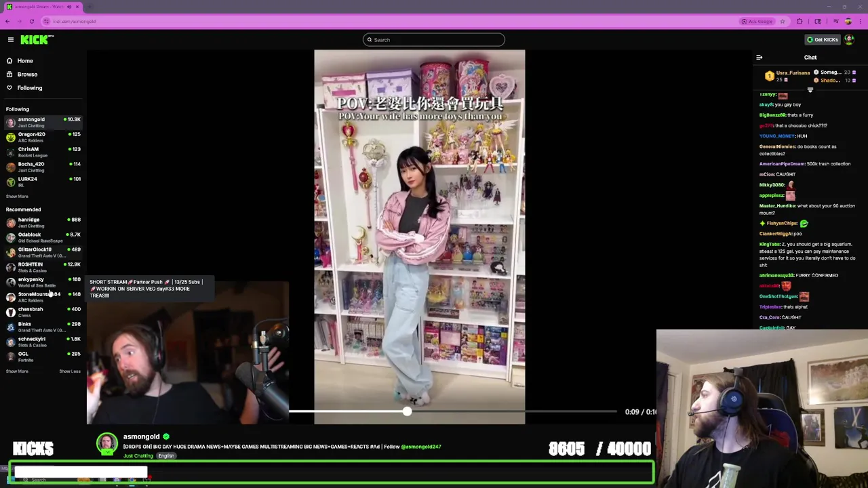The height and width of the screenshot is (488, 868).
Task: Open Odablock recommended channel
Action: [43, 237]
